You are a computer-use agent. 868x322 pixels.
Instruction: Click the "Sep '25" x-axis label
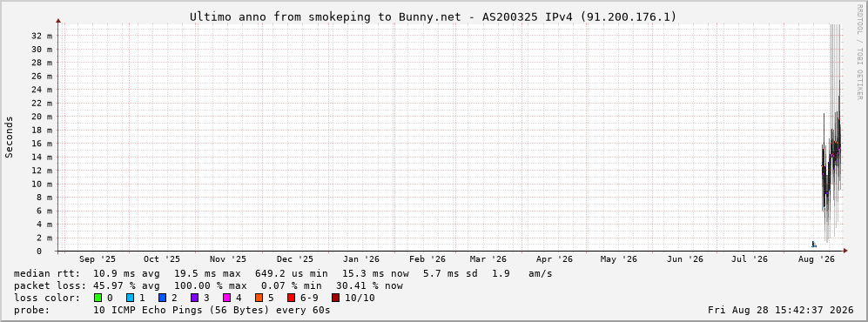[98, 259]
